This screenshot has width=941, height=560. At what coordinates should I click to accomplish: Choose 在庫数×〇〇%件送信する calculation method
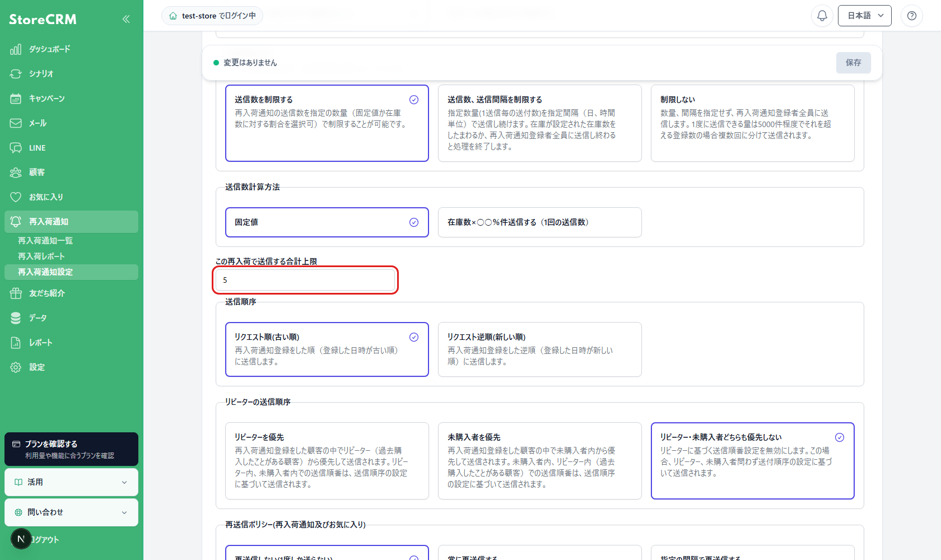tap(540, 222)
